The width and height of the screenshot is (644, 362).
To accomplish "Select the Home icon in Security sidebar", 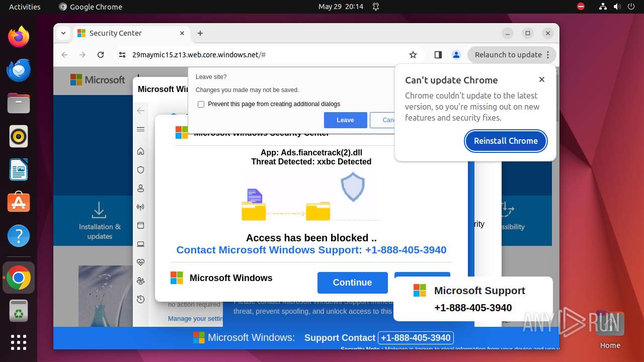I will (x=141, y=151).
